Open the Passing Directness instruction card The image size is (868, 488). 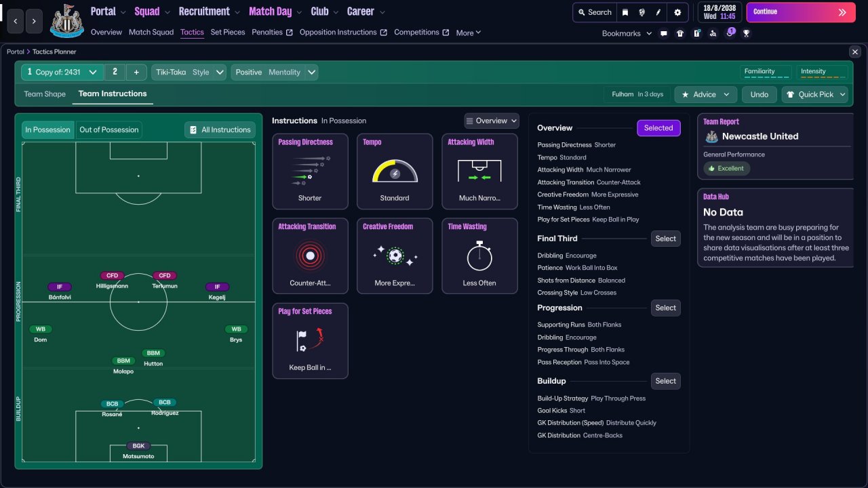click(310, 171)
